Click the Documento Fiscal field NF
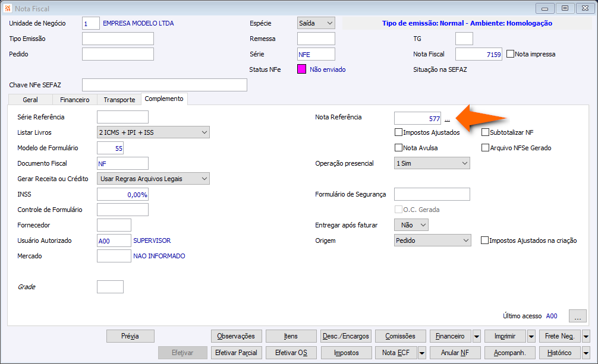The image size is (598, 364). click(x=122, y=163)
